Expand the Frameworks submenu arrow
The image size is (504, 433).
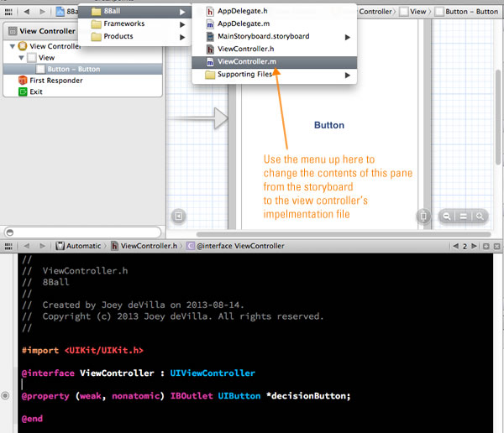click(x=182, y=24)
